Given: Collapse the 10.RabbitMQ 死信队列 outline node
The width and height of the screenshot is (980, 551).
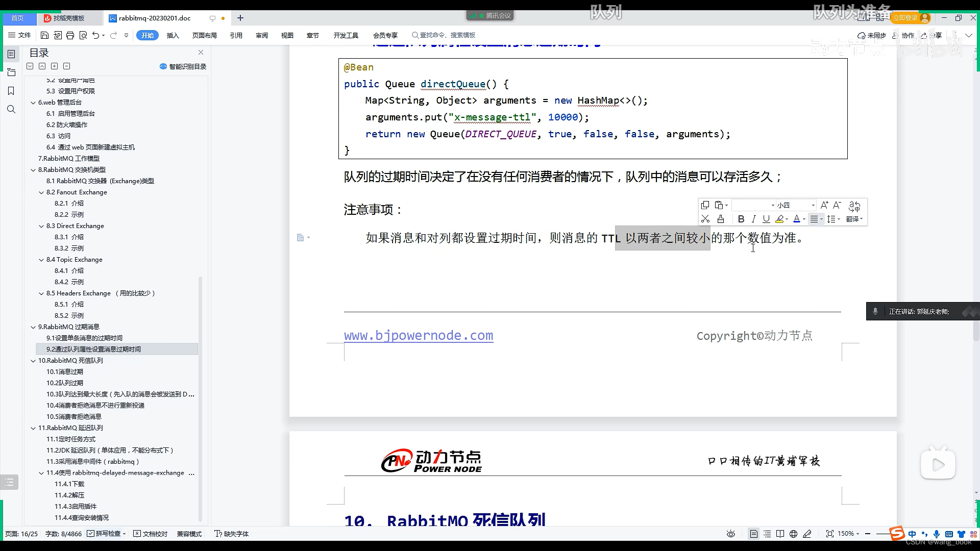Looking at the screenshot, I should (x=33, y=361).
